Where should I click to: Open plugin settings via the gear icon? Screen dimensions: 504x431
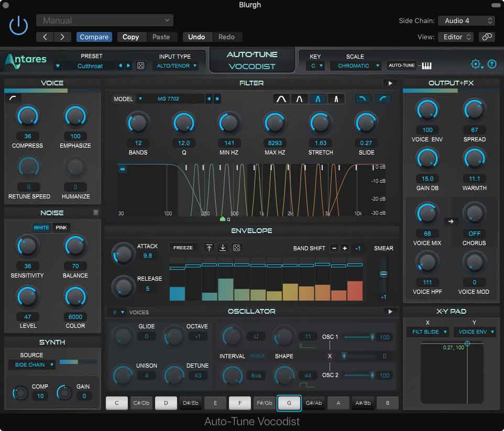coord(476,63)
